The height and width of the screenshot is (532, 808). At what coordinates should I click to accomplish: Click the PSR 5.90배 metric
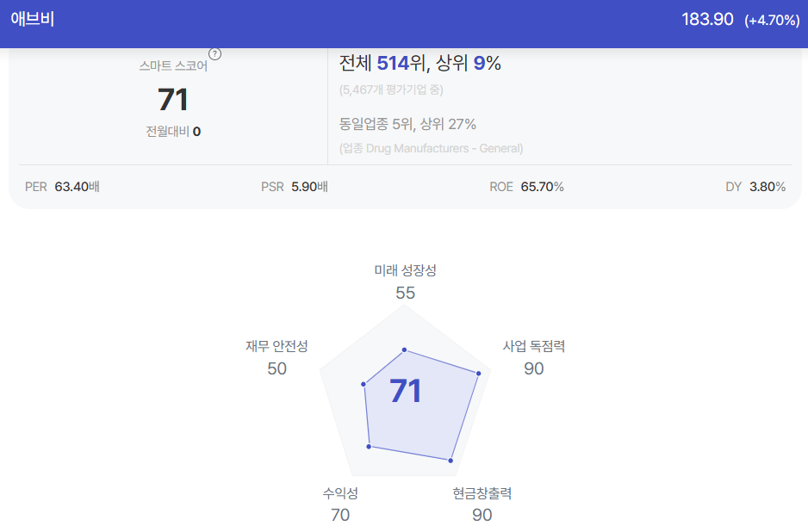point(295,187)
